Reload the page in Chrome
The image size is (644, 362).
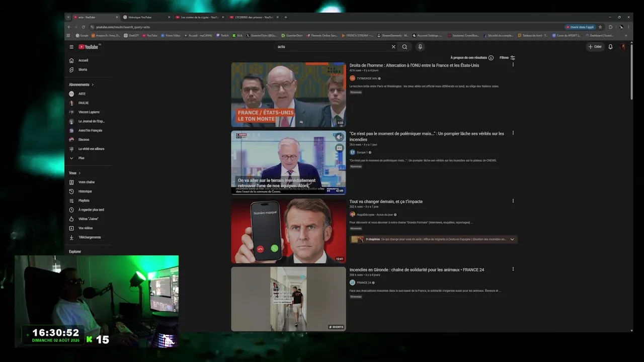tap(84, 27)
